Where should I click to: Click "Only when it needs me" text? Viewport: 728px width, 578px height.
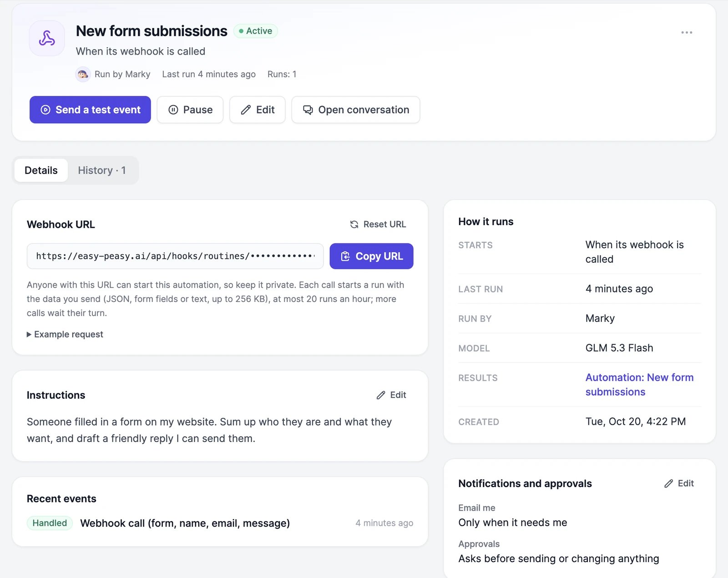513,523
